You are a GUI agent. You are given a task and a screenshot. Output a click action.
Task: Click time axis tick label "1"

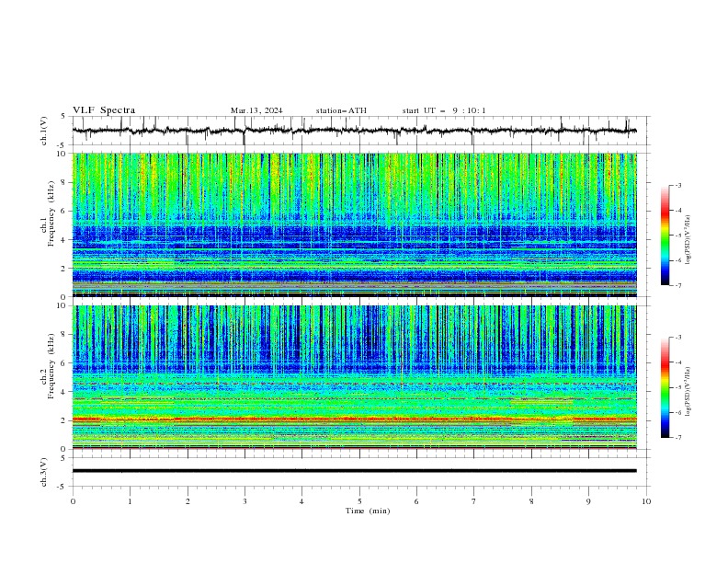pos(130,501)
